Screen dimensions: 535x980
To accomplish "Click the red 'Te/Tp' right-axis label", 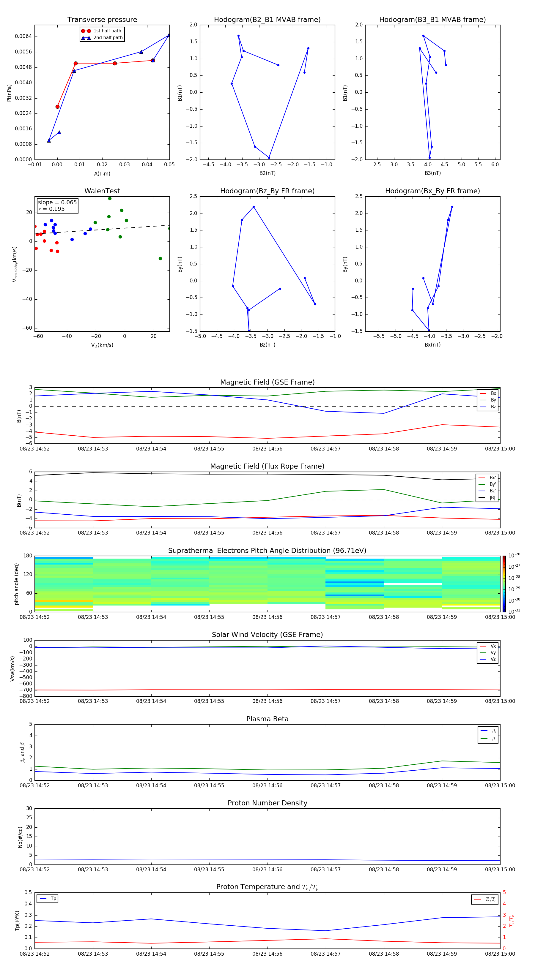I will (512, 921).
